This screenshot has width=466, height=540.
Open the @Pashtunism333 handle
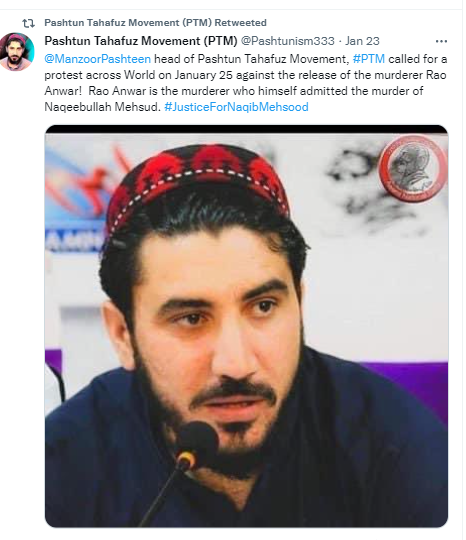(x=288, y=41)
